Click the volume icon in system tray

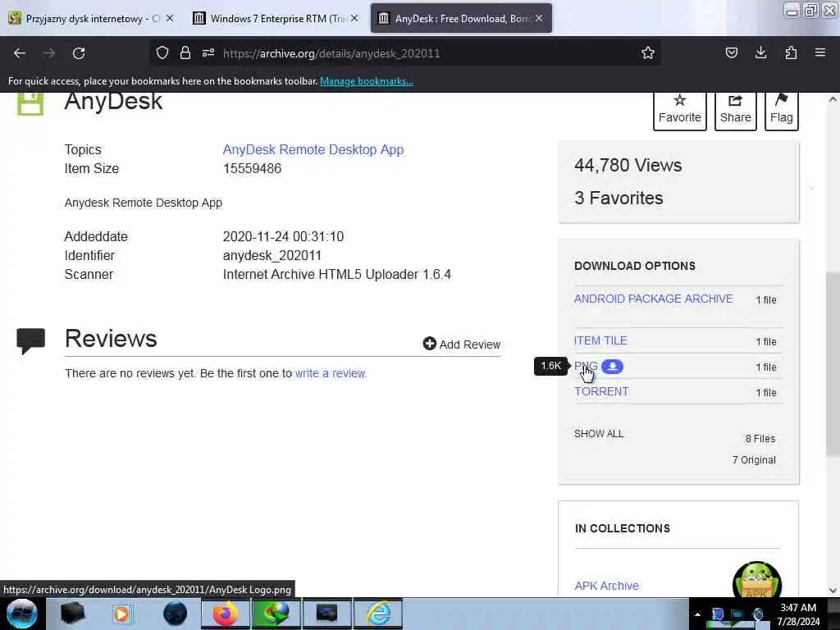tap(757, 614)
